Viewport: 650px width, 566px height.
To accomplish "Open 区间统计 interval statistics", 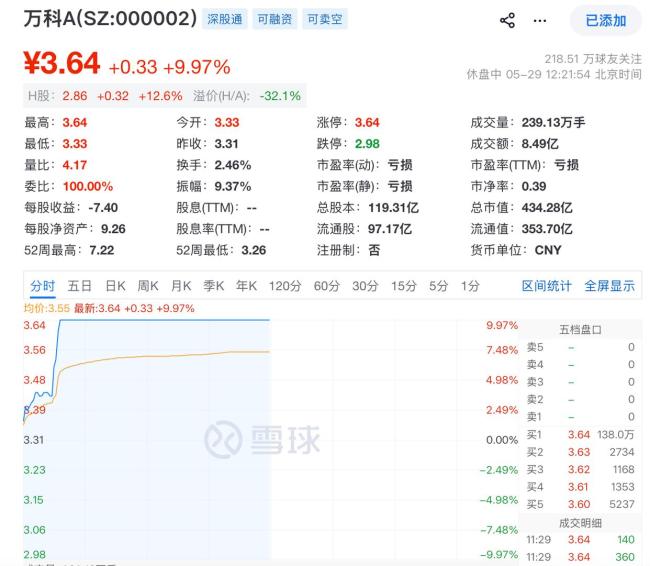I will (546, 286).
